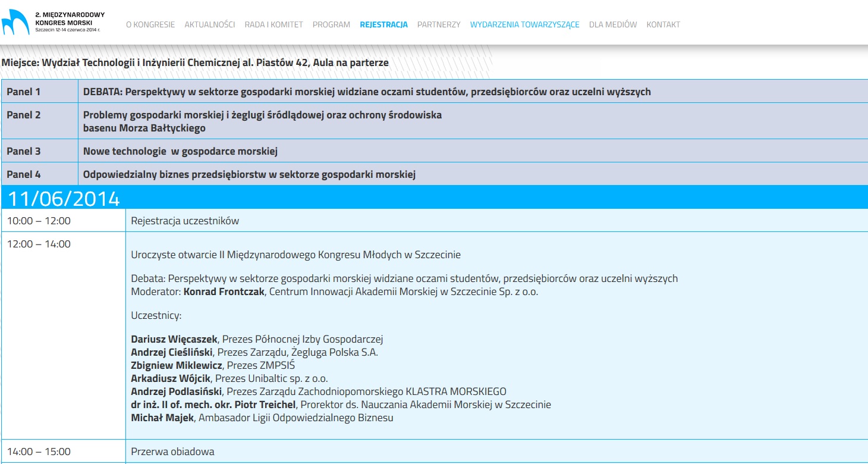
Task: Click the Kongres Morski logo icon
Action: point(15,23)
